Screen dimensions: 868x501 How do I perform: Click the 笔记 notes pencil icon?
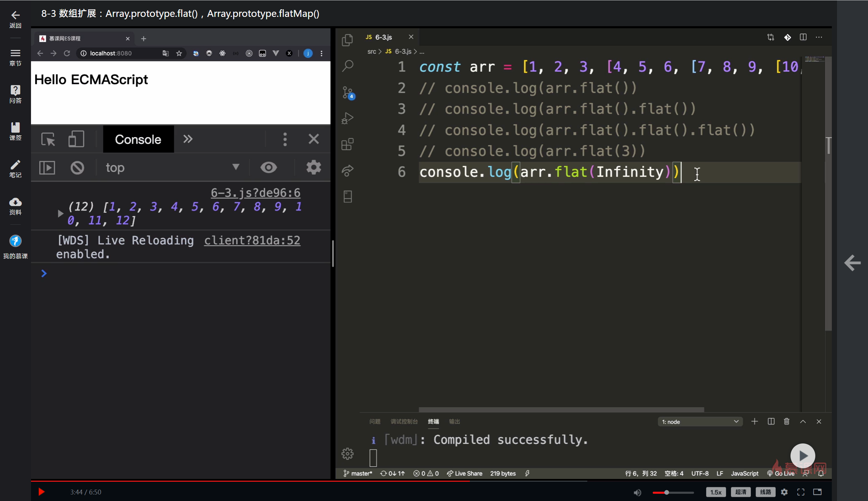coord(15,165)
